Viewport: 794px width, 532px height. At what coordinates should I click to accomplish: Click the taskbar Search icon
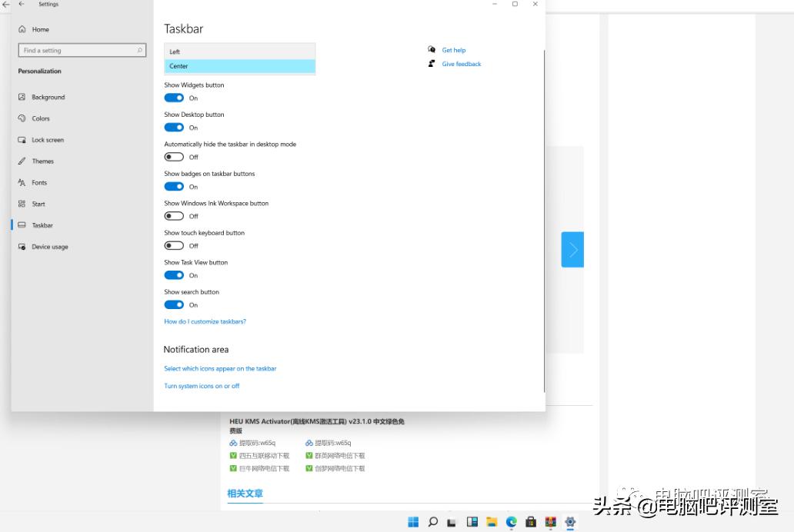point(433,521)
